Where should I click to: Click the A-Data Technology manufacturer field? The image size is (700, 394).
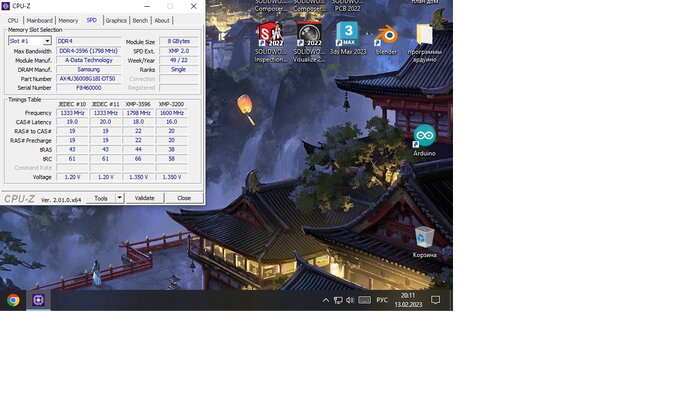pyautogui.click(x=88, y=60)
